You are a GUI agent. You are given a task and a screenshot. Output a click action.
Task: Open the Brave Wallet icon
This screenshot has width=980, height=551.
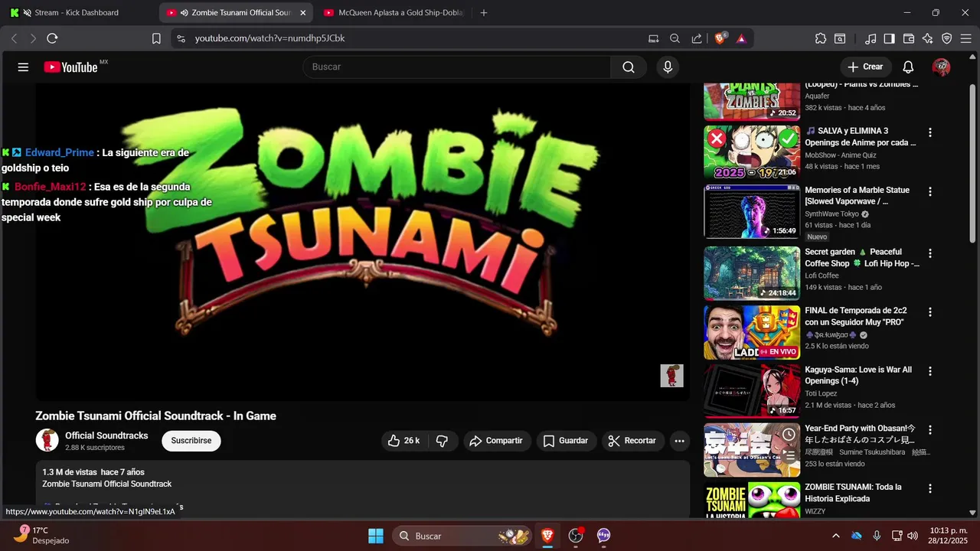coord(909,38)
